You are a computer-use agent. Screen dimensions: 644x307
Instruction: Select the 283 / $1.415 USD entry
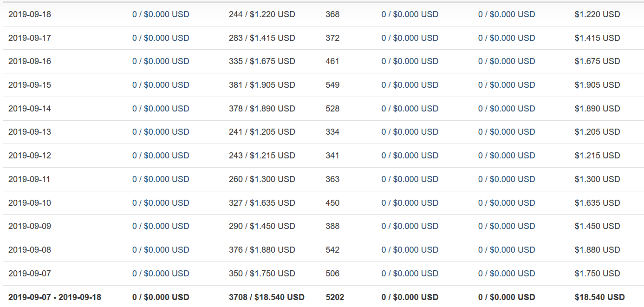262,38
